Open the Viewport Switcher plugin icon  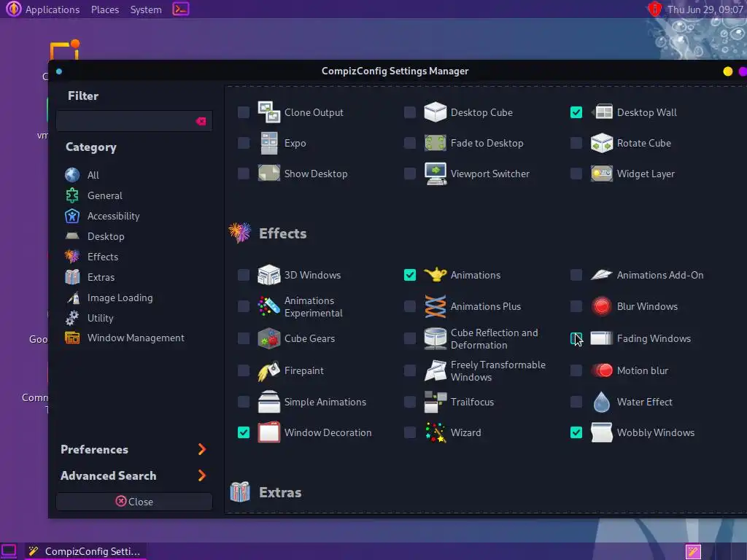click(435, 174)
